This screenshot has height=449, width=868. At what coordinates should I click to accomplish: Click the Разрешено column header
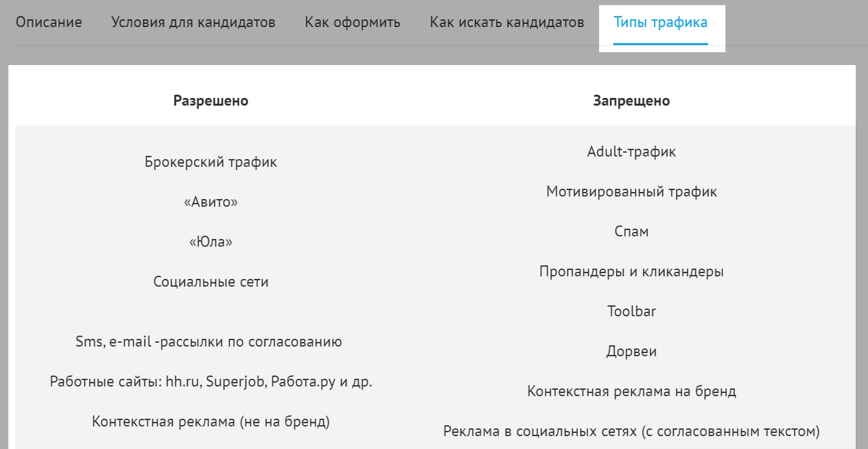point(211,101)
